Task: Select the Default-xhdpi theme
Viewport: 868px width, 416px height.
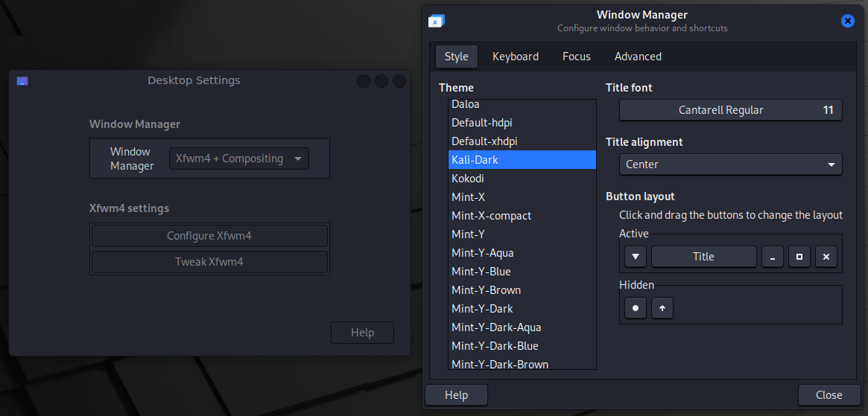Action: pos(522,141)
